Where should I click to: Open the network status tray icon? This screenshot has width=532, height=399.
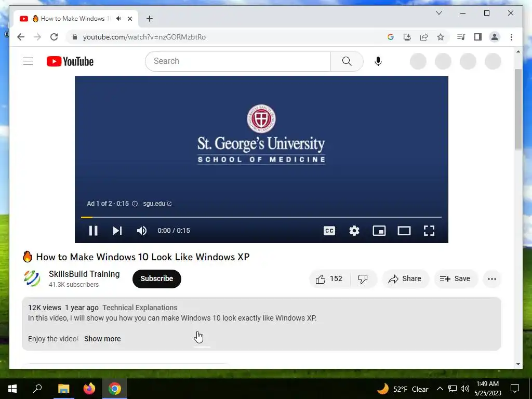pos(453,389)
